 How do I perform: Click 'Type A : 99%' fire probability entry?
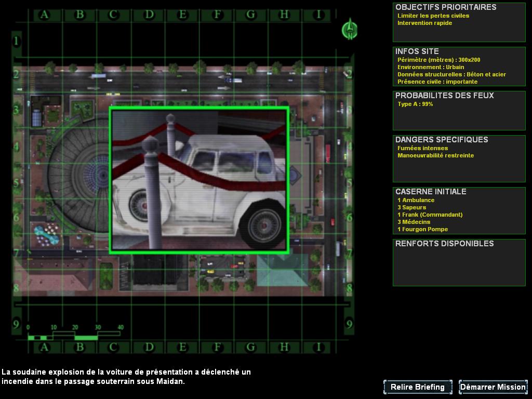point(415,104)
